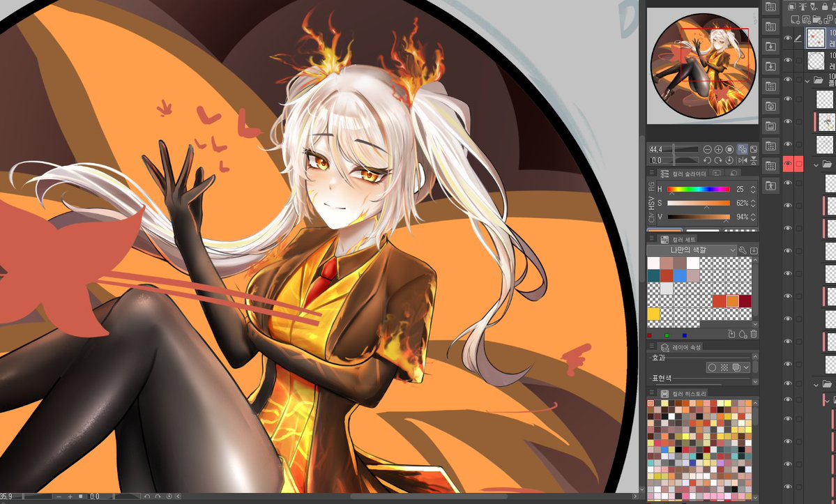Click the zoom out button in Navigator

pos(708,150)
